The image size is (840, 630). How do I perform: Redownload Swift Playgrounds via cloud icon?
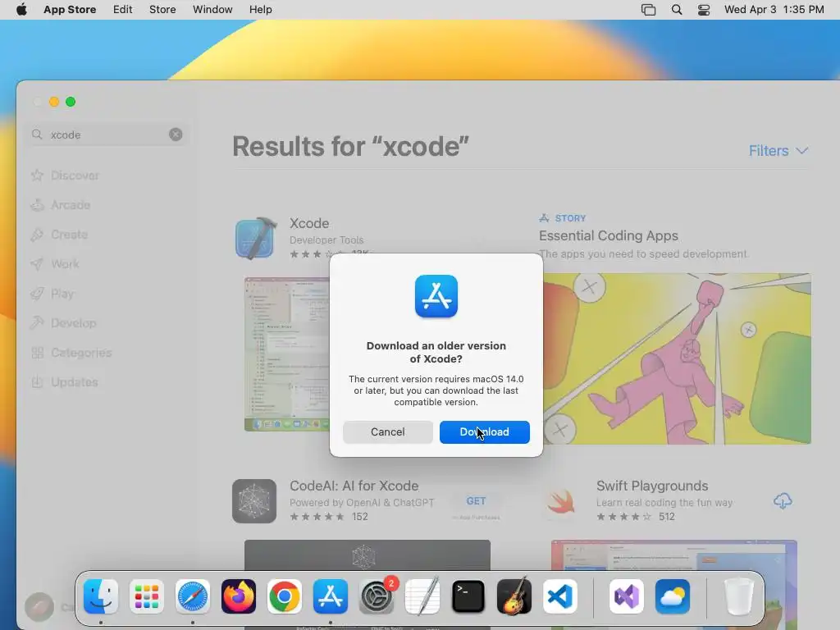[x=783, y=501]
